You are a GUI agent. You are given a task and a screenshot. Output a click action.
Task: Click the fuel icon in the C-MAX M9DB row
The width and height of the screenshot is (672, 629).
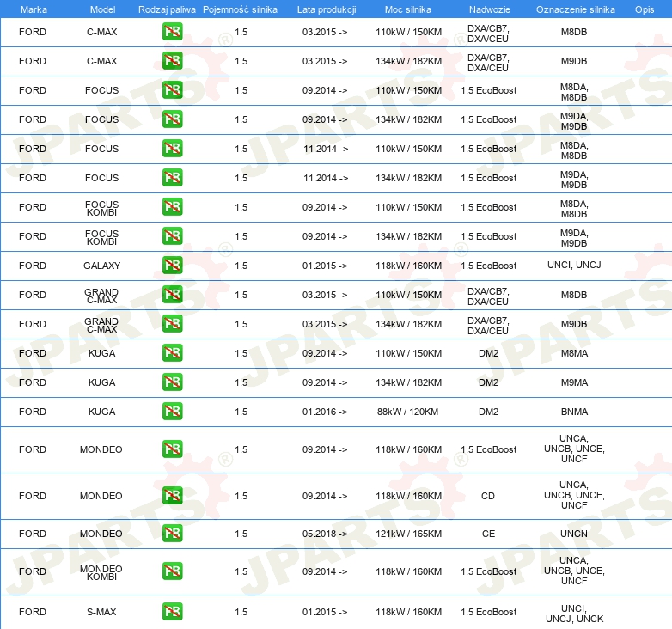[x=172, y=61]
